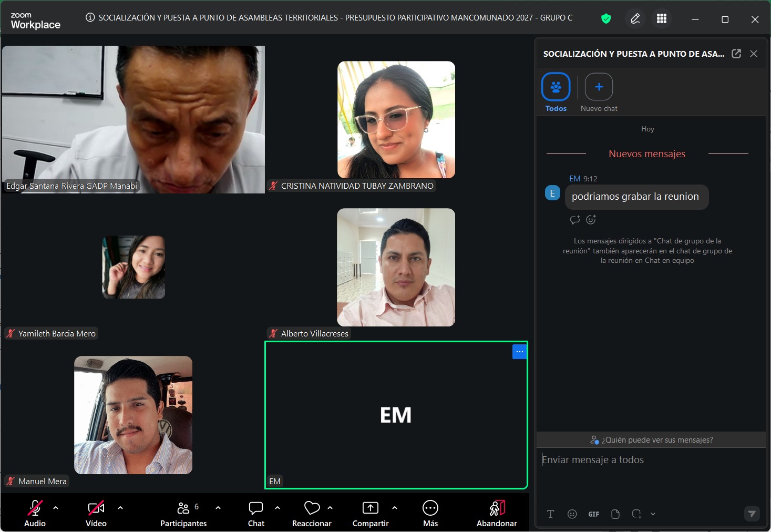Open the Más options menu

point(430,513)
